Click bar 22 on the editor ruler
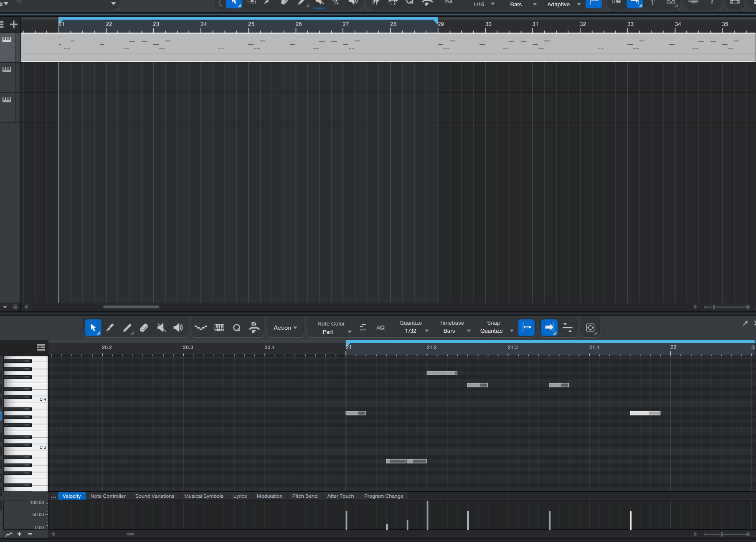756x542 pixels. (673, 347)
